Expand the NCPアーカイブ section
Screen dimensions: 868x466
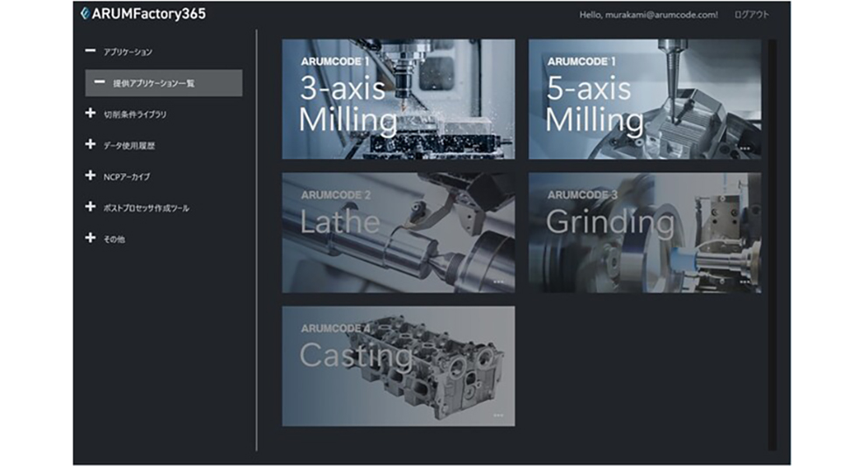coord(90,176)
